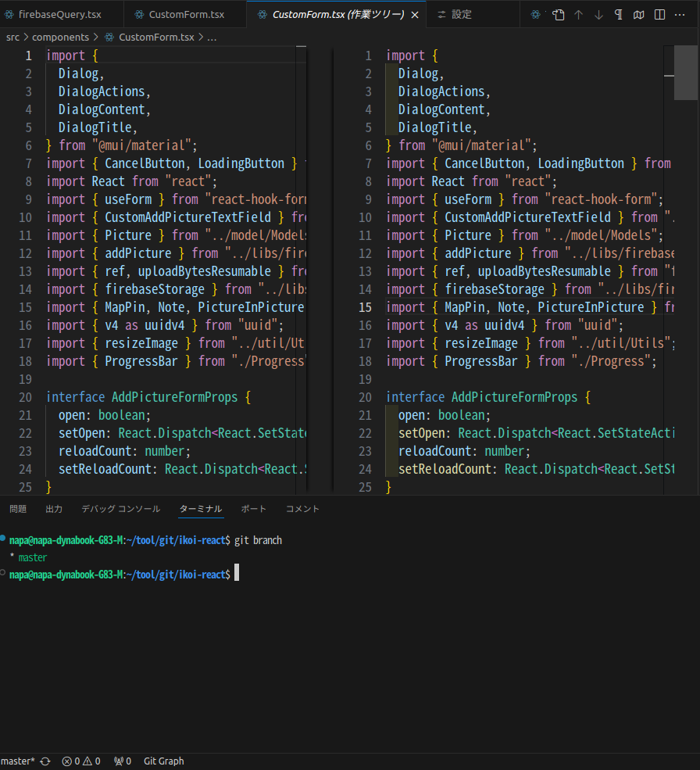Expand the components breadcrumb

pos(60,38)
